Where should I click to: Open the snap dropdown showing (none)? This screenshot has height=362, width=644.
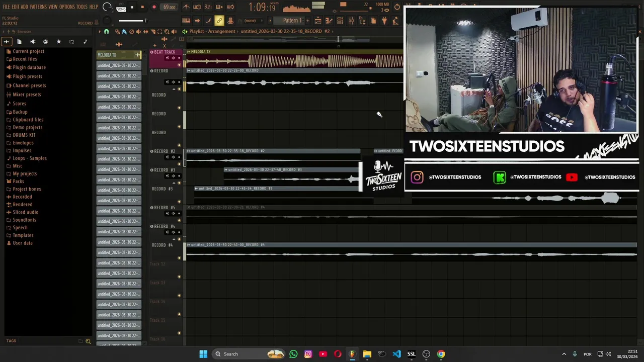254,21
